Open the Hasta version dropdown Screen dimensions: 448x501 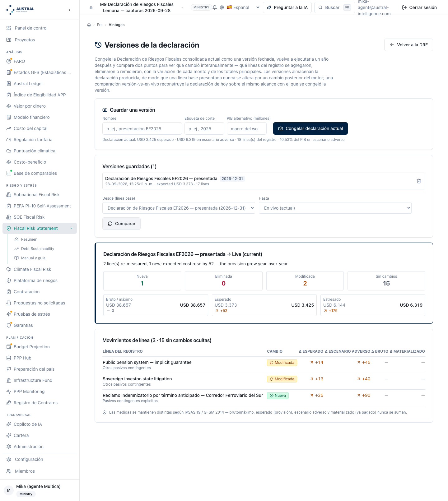click(x=335, y=208)
